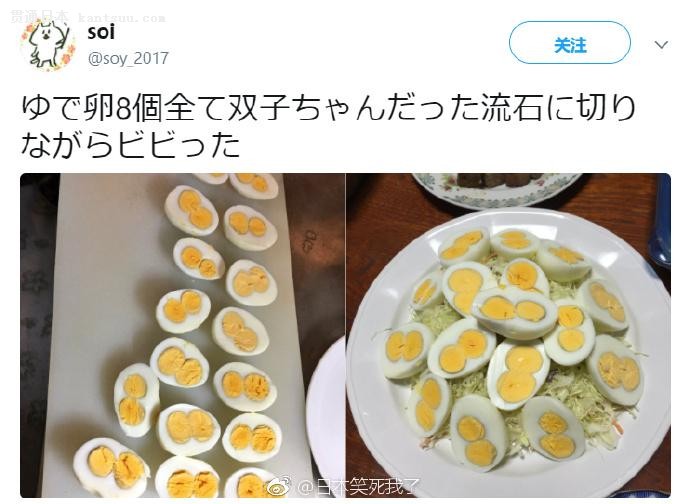This screenshot has width=690, height=504.
Task: Click the tweet's second line "ながらビビった"
Action: click(x=131, y=145)
